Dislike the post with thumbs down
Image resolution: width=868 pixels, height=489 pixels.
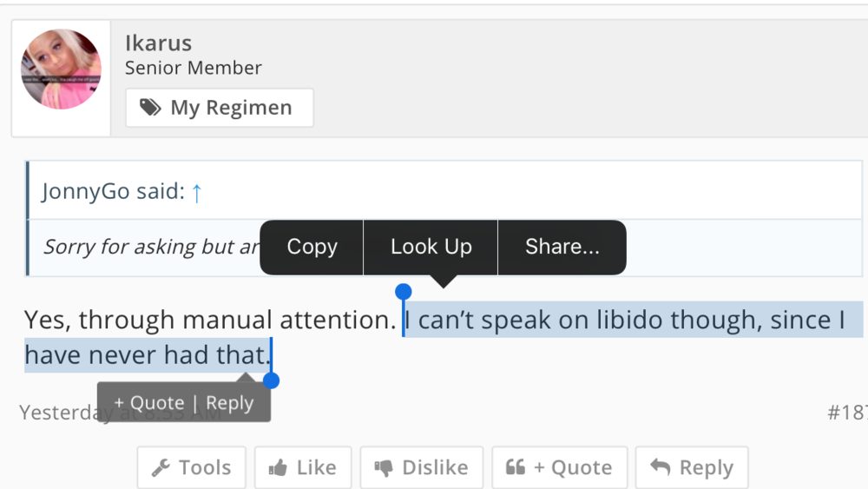pos(420,467)
